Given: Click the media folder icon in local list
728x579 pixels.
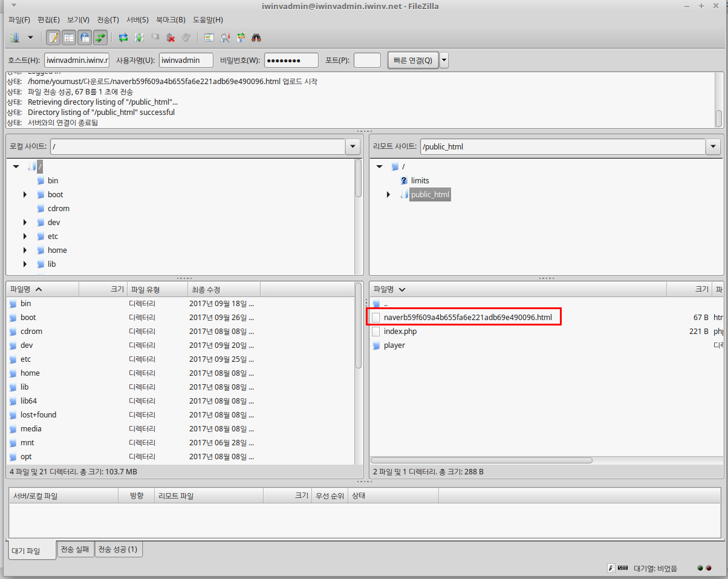Looking at the screenshot, I should 13,429.
